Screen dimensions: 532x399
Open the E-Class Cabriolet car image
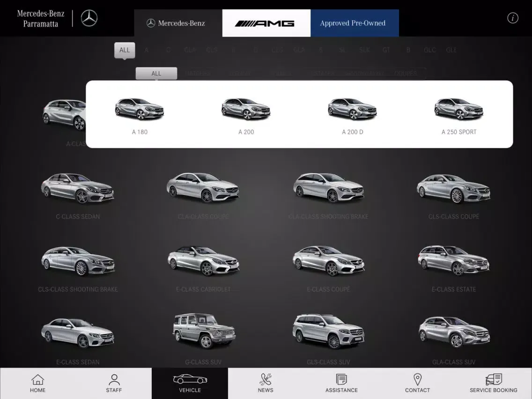pyautogui.click(x=203, y=260)
